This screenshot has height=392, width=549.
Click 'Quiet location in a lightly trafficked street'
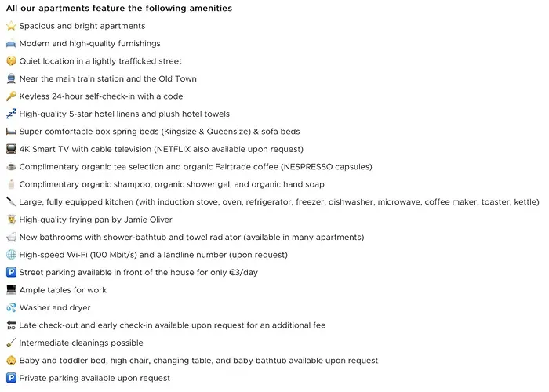(x=100, y=61)
